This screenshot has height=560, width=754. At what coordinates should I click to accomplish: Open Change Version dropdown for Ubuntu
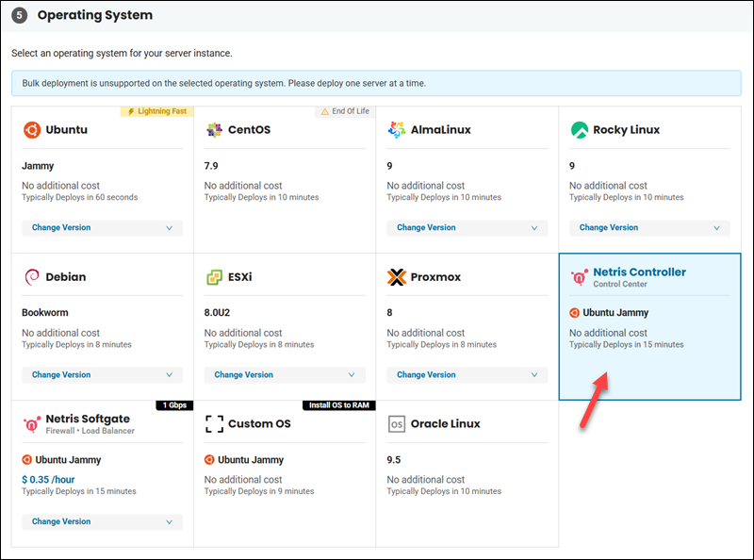click(x=102, y=227)
